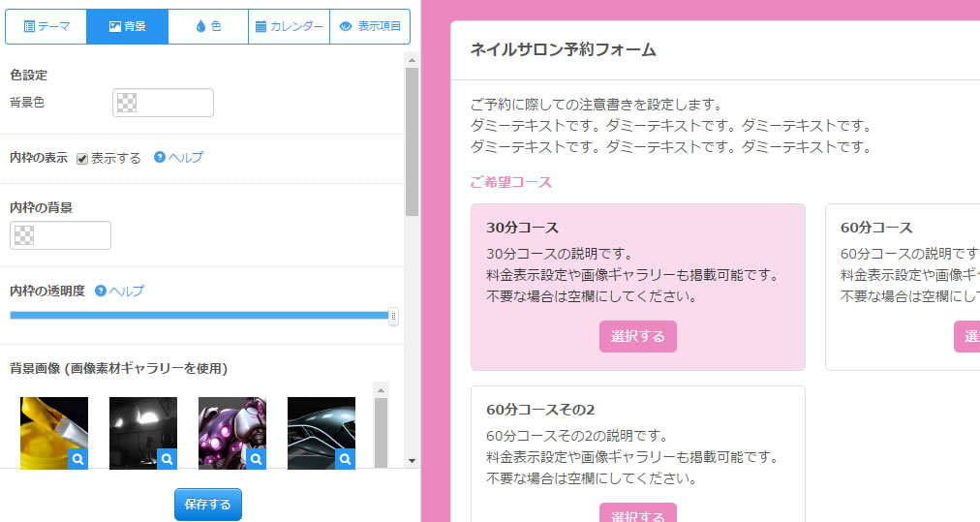Screen dimensions: 980x522
Task: Click magnifier icon on the car thumbnail
Action: pos(345,459)
